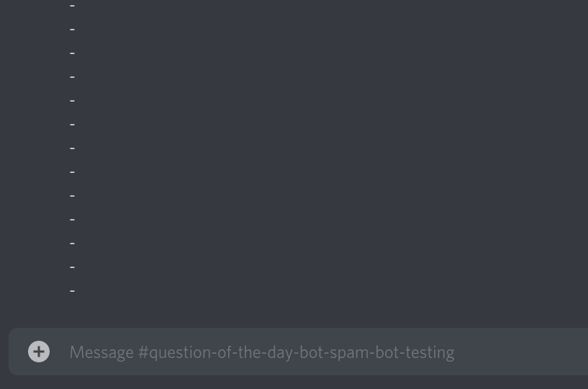This screenshot has width=588, height=389.
Task: Select the last dash message above the input
Action: (73, 291)
